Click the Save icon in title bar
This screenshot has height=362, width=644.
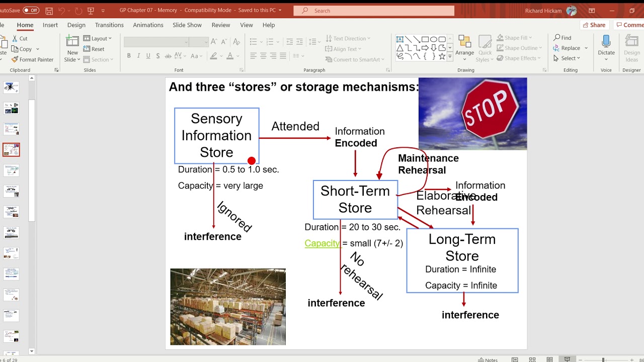pos(49,10)
